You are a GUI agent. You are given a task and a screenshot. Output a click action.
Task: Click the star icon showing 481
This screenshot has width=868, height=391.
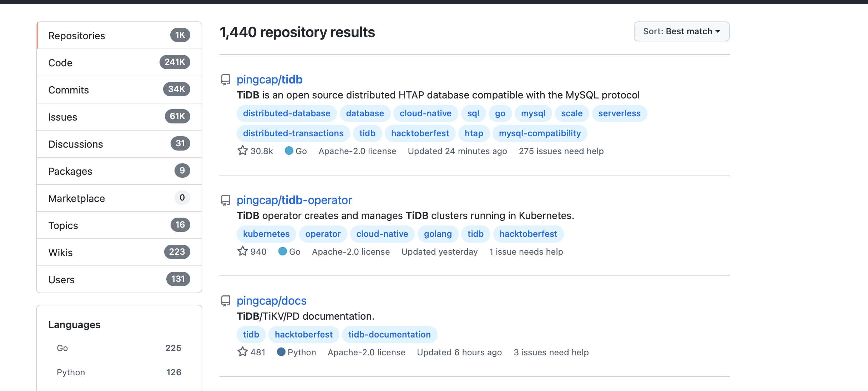point(243,352)
